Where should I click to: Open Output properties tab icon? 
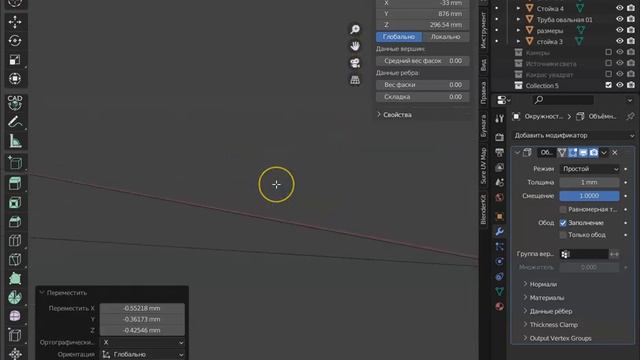pyautogui.click(x=499, y=153)
